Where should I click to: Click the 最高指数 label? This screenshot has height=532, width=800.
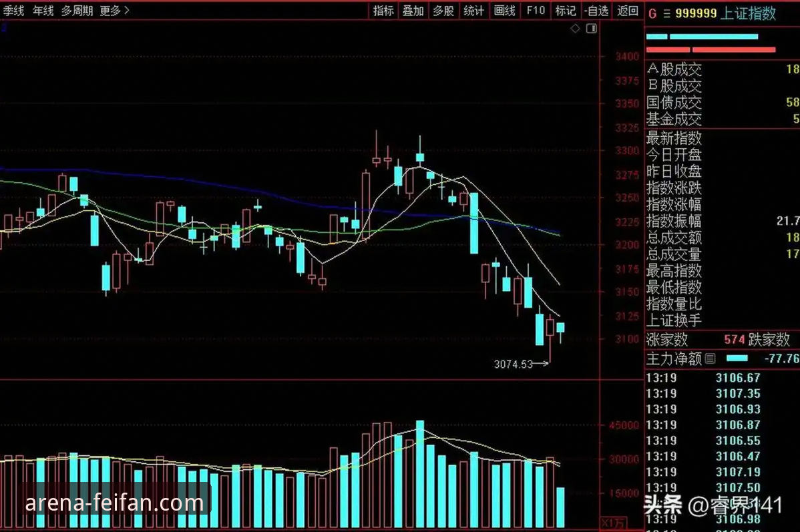pyautogui.click(x=674, y=270)
